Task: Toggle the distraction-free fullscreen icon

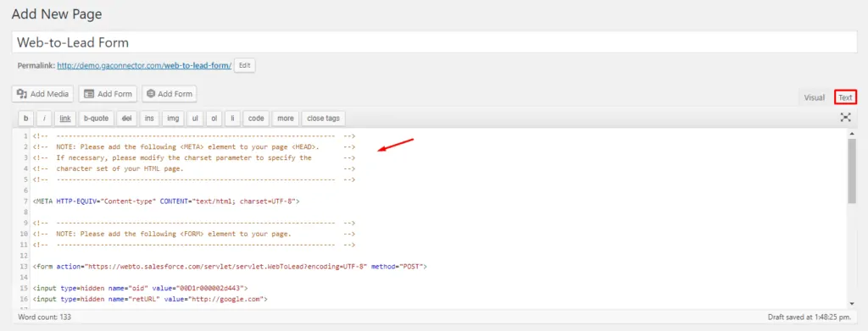Action: 845,117
